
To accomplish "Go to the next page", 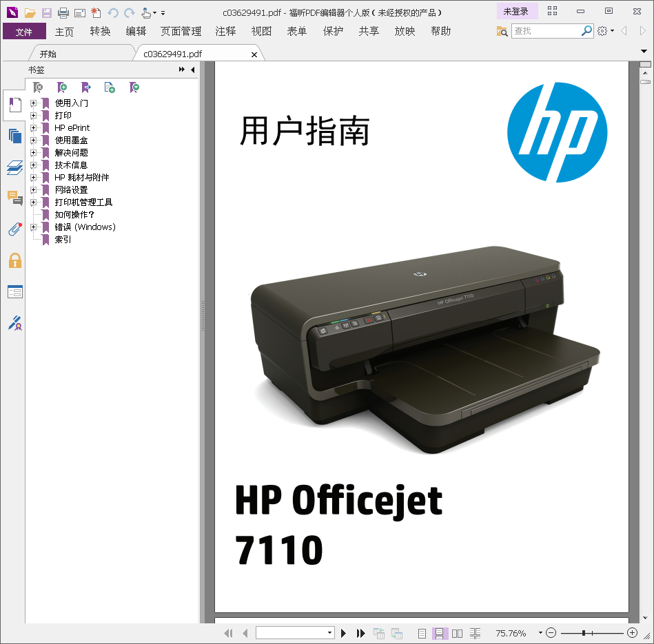I will point(344,634).
